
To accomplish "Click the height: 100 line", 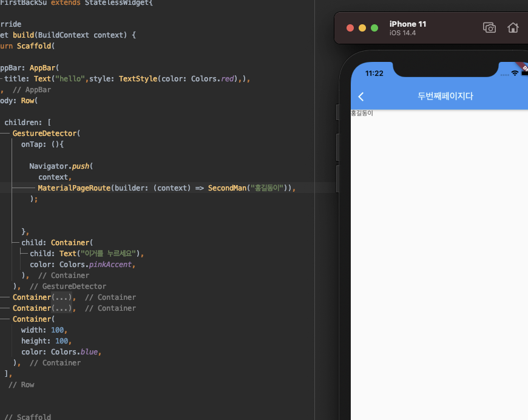I will point(46,341).
